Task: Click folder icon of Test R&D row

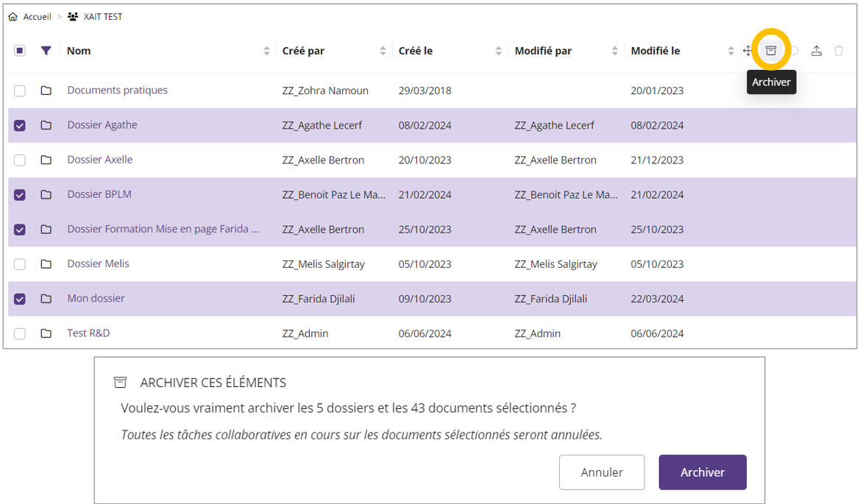Action: click(46, 333)
